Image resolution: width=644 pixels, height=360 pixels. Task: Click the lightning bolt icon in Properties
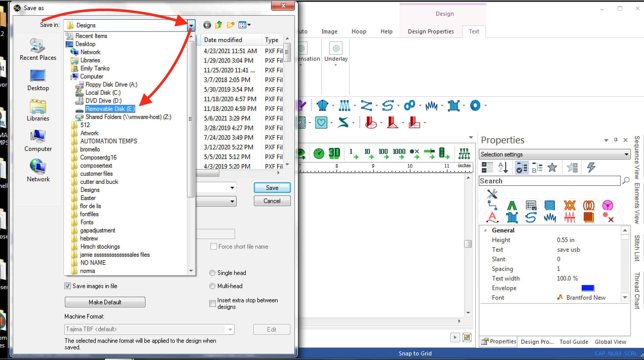pyautogui.click(x=591, y=167)
